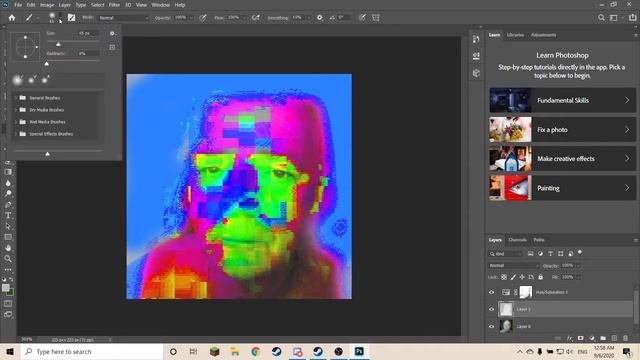Click the Search icon at top right
This screenshot has width=640, height=360.
601,18
